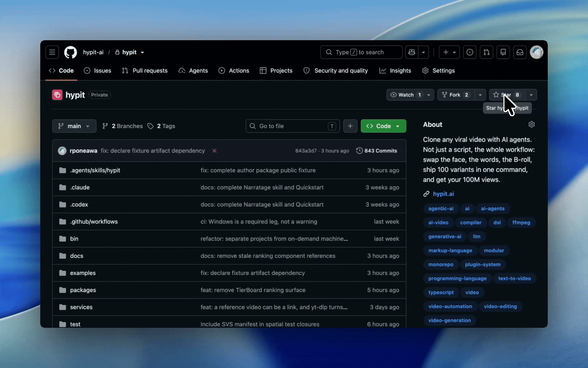Select the typescript topic tag
Image resolution: width=588 pixels, height=368 pixels.
pyautogui.click(x=441, y=292)
